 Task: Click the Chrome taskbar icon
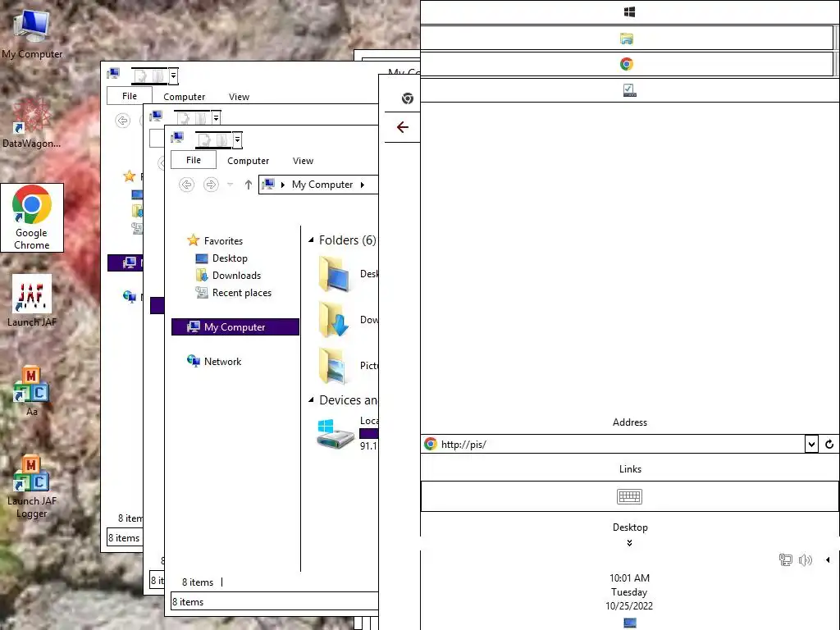click(x=627, y=64)
